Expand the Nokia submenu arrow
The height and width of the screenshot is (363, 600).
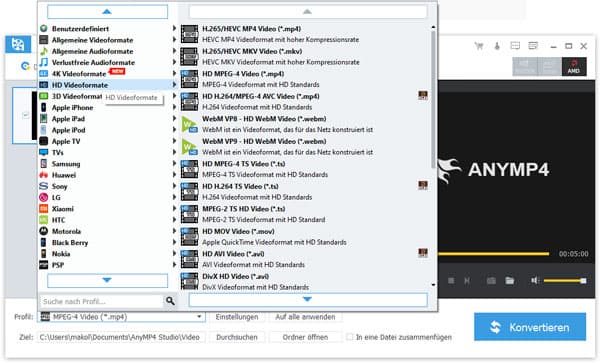point(174,253)
